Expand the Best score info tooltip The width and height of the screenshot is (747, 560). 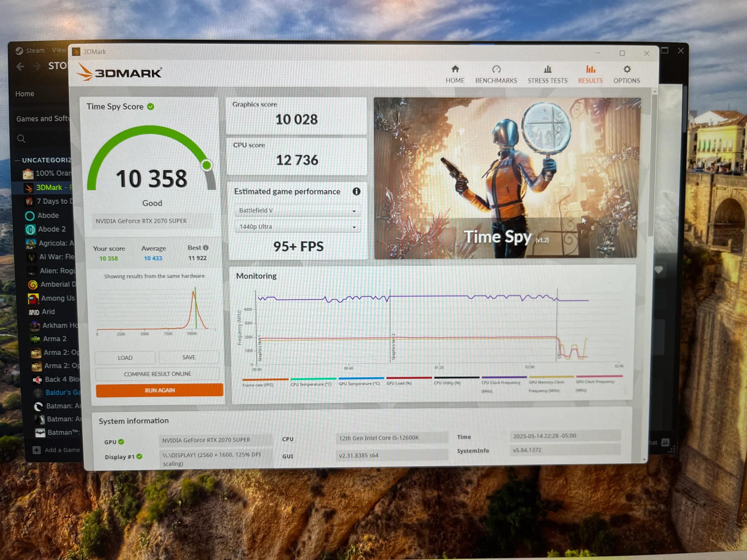(206, 248)
